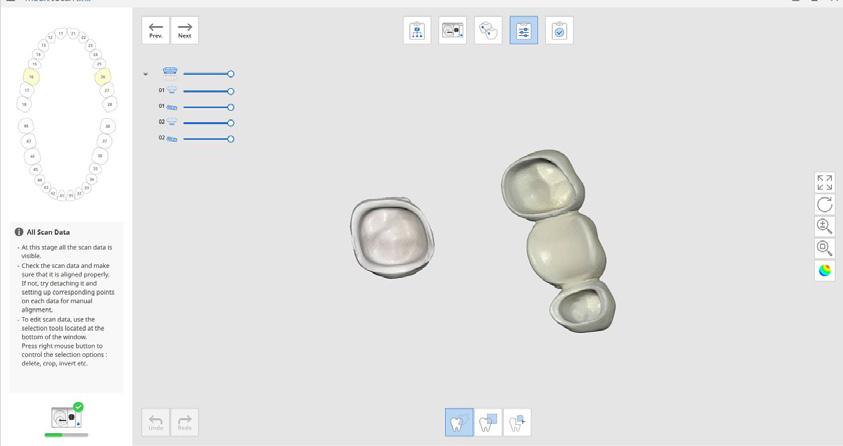Viewport: 843px width, 446px height.
Task: Collapse the scan data list chevron
Action: (146, 74)
